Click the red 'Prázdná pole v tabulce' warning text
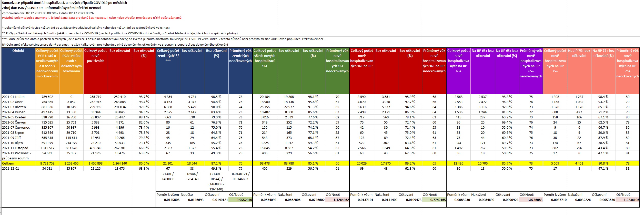This screenshot has height=215, width=644. pyautogui.click(x=92, y=18)
